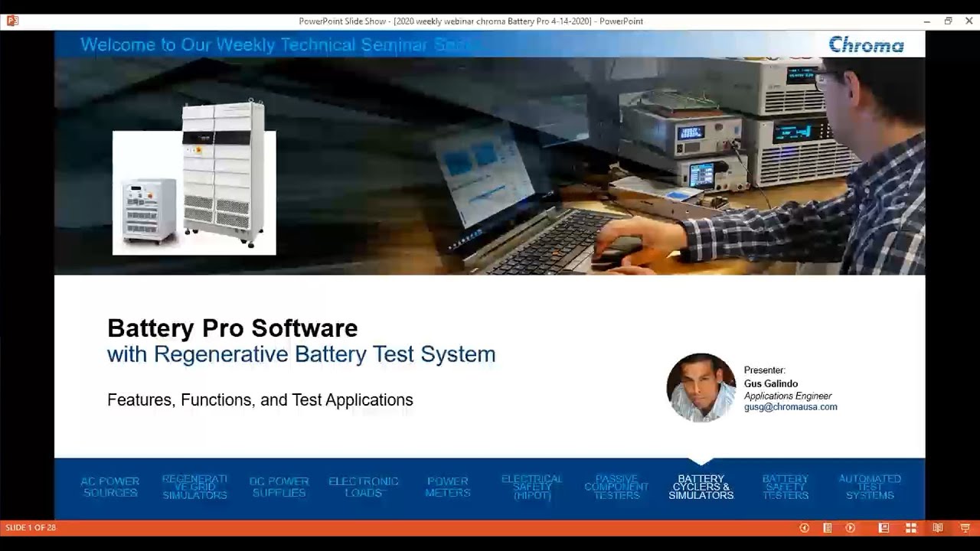Click the battery test system product image

pyautogui.click(x=194, y=178)
